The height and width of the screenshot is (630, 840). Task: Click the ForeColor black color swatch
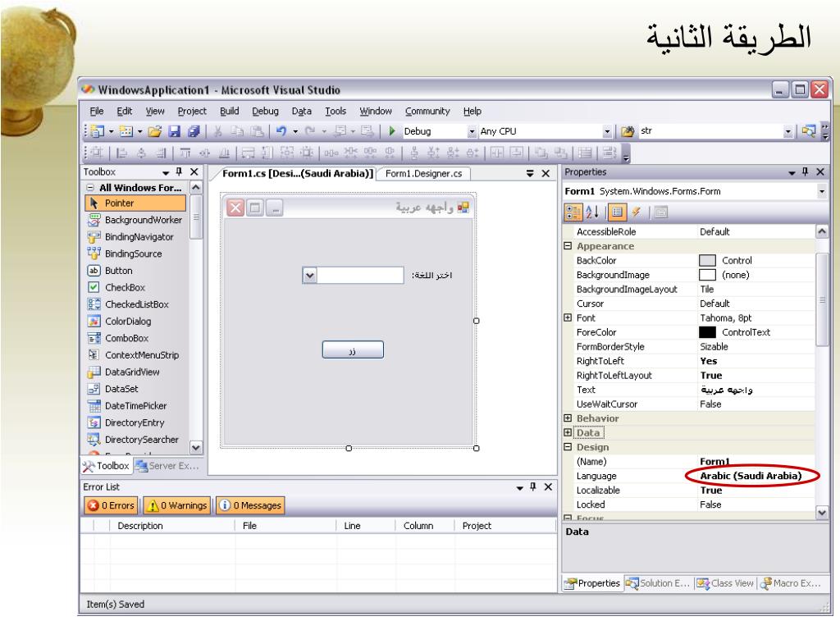[x=707, y=332]
